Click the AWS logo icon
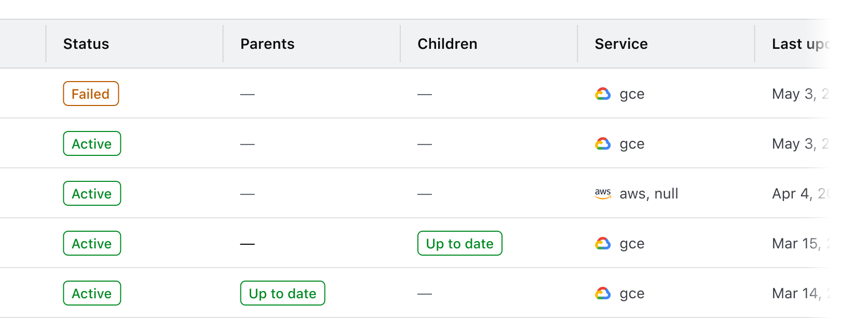Viewport: 868px width, 318px height. (603, 194)
